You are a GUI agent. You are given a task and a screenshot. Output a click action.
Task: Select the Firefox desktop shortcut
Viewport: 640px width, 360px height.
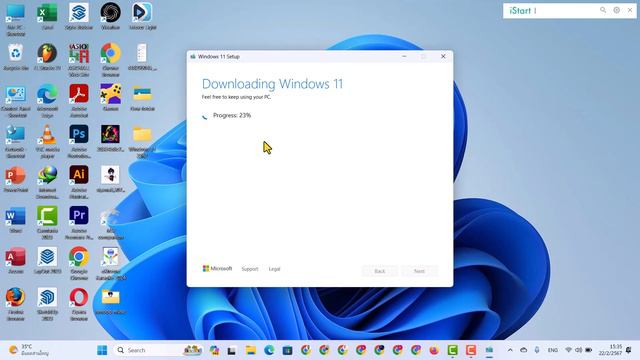16,304
